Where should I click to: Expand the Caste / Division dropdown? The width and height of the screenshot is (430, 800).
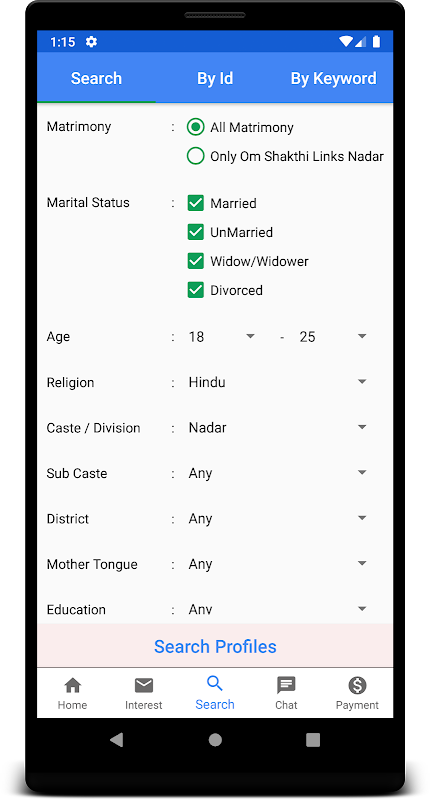[x=278, y=428]
